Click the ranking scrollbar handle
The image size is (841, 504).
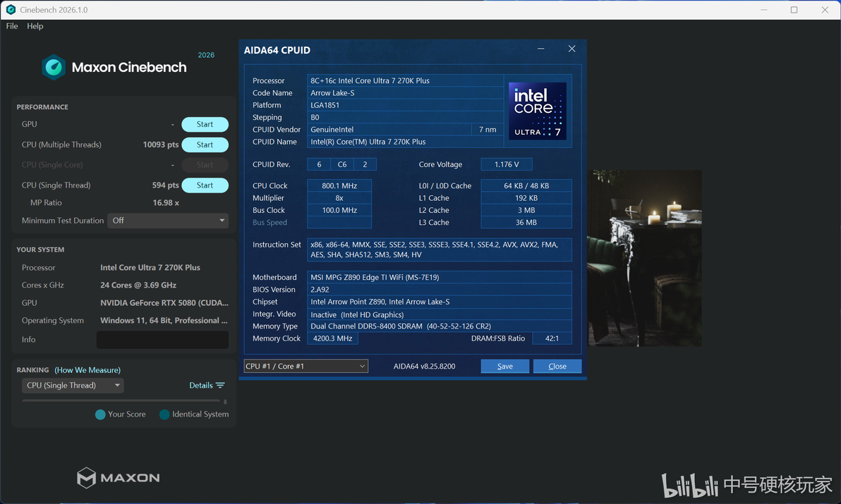coord(225,401)
